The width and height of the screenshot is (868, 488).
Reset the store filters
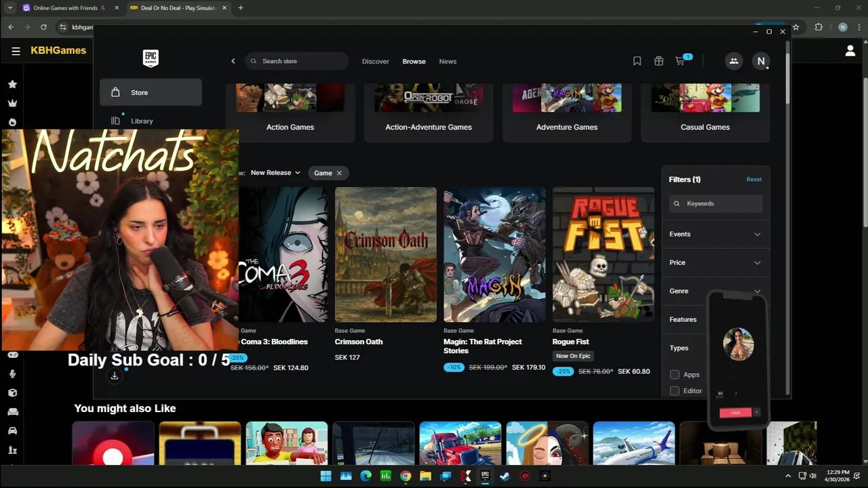(754, 179)
